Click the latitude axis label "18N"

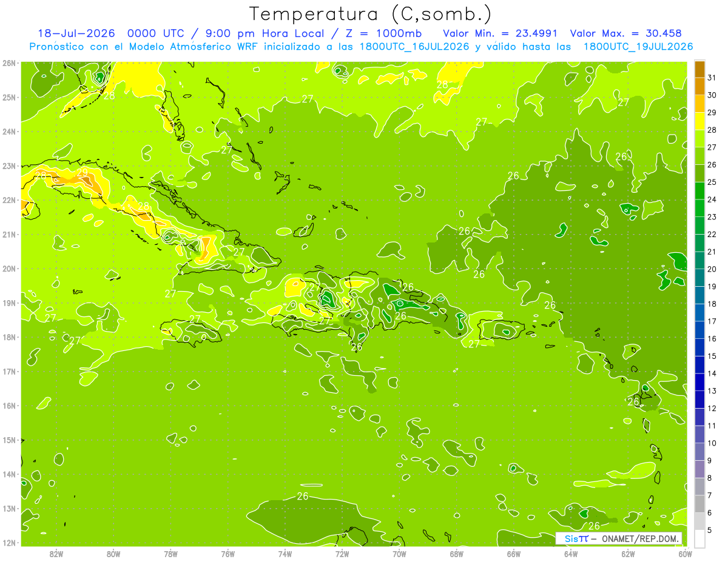tap(8, 337)
